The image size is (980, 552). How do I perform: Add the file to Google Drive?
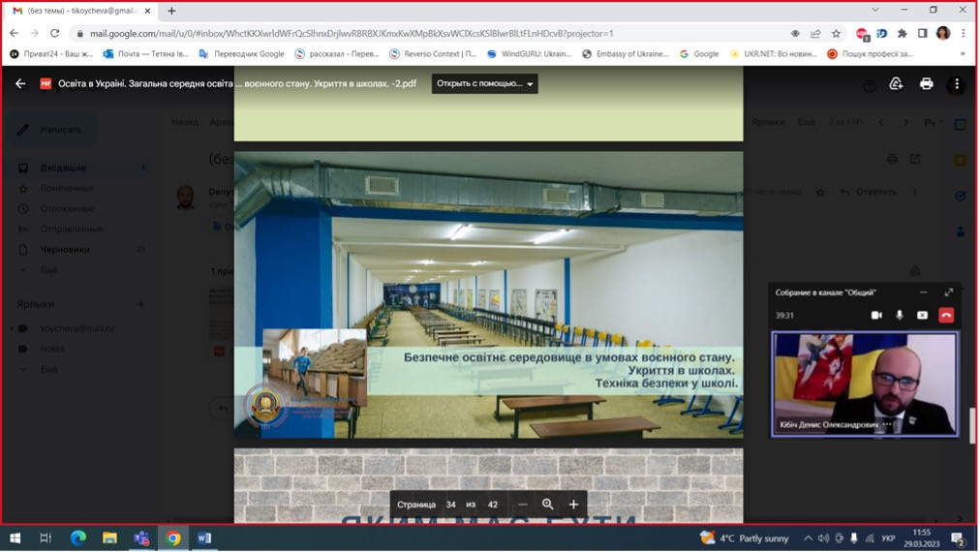click(x=896, y=84)
